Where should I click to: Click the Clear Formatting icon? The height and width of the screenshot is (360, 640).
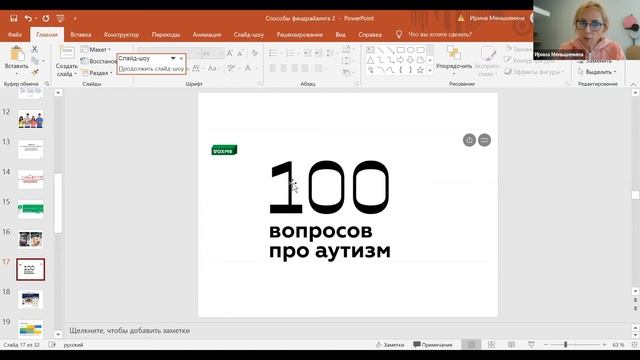pyautogui.click(x=255, y=53)
